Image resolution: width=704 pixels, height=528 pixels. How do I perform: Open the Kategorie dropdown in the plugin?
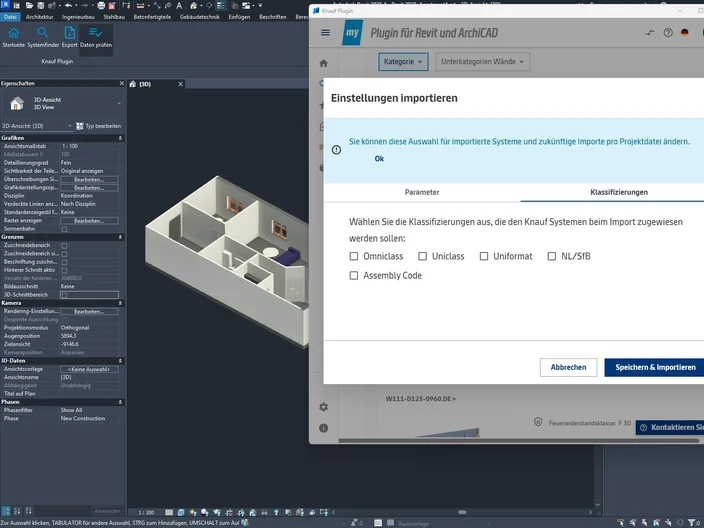click(x=403, y=62)
